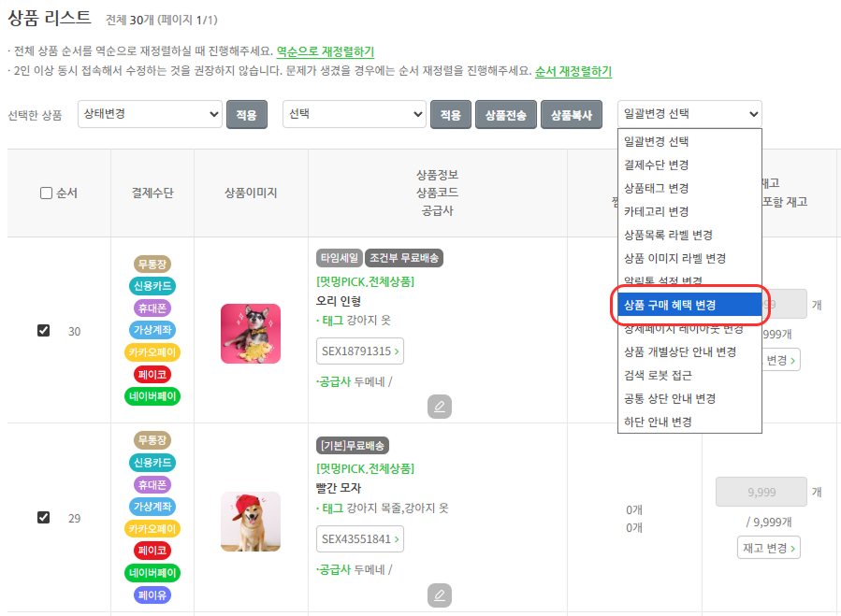The image size is (841, 616).
Task: Click the 상품전송 button
Action: coord(506,115)
